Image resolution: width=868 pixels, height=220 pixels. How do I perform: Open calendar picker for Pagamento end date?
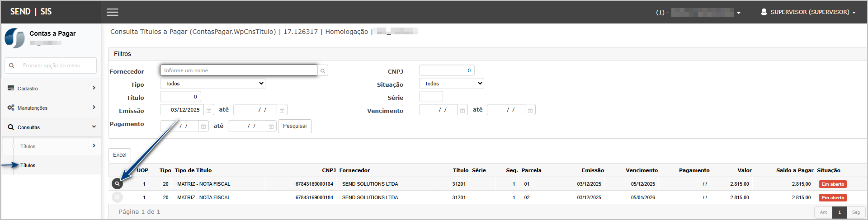(271, 126)
